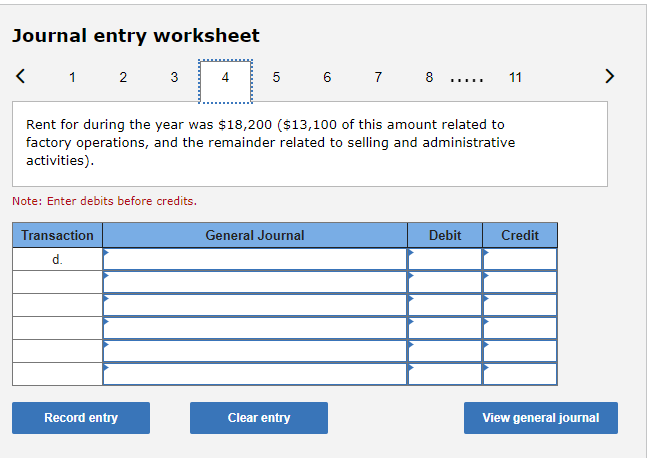652x458 pixels.
Task: Click the Debit column header
Action: point(445,235)
